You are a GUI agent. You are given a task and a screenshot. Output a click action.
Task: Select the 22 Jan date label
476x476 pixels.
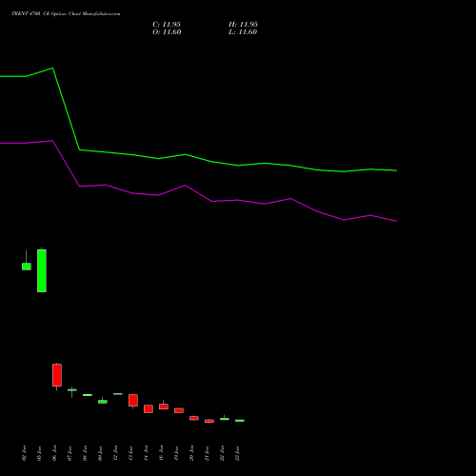pyautogui.click(x=222, y=453)
